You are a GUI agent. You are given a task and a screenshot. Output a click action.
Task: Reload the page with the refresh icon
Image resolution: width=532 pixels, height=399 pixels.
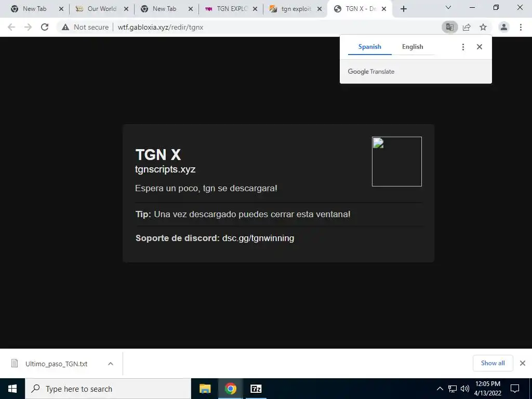45,27
